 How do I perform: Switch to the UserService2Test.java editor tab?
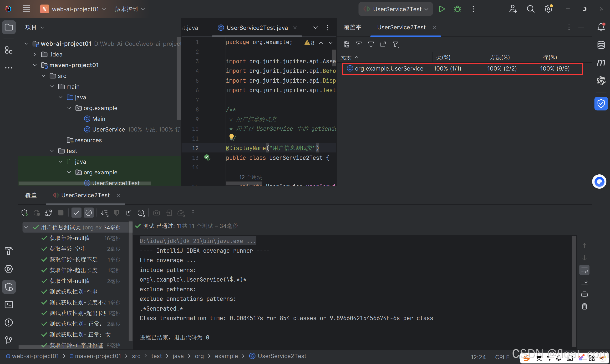click(257, 28)
